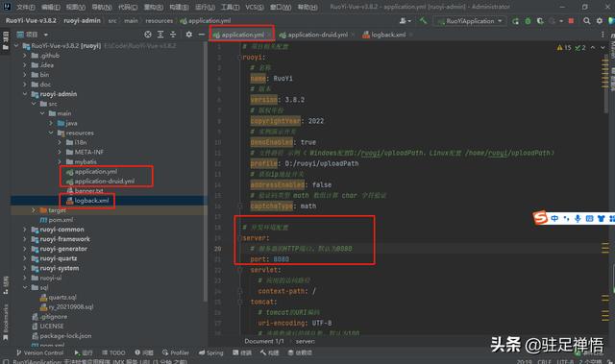Expand the .idea folder

[x=25, y=65]
